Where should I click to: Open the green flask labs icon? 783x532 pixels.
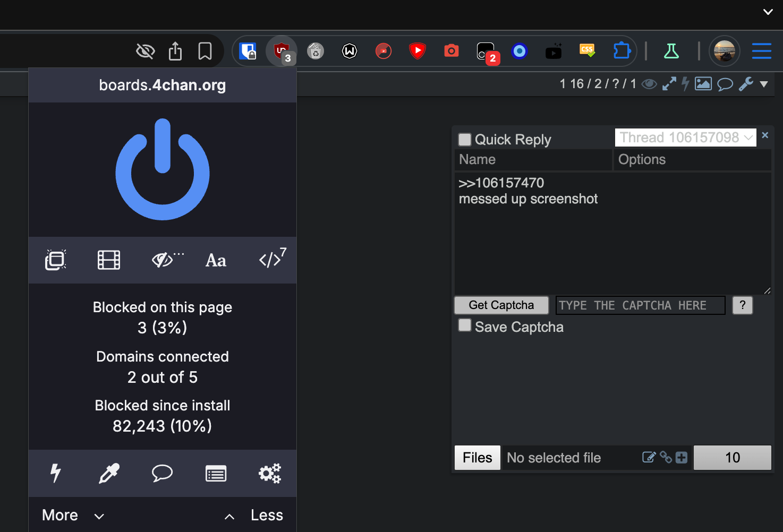[x=671, y=51]
